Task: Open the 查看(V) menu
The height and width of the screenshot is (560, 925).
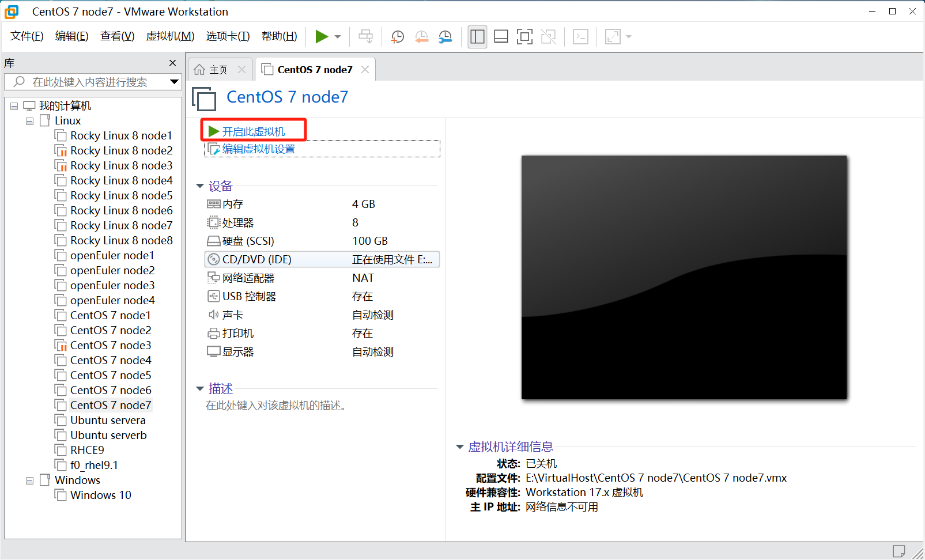Action: click(x=117, y=36)
